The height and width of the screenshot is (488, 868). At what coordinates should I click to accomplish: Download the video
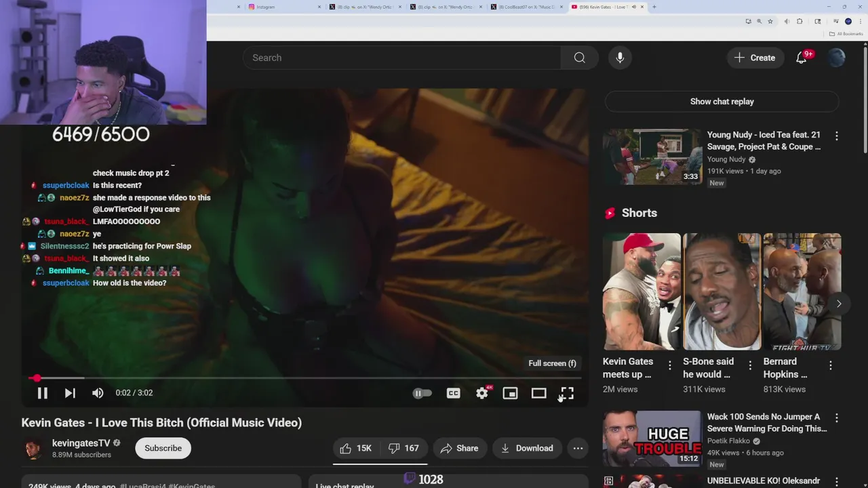(527, 448)
